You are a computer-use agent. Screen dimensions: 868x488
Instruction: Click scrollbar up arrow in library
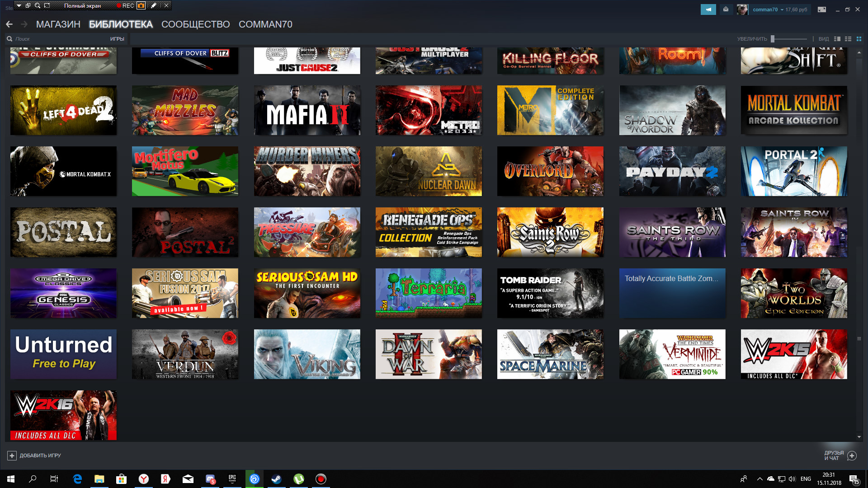point(859,53)
